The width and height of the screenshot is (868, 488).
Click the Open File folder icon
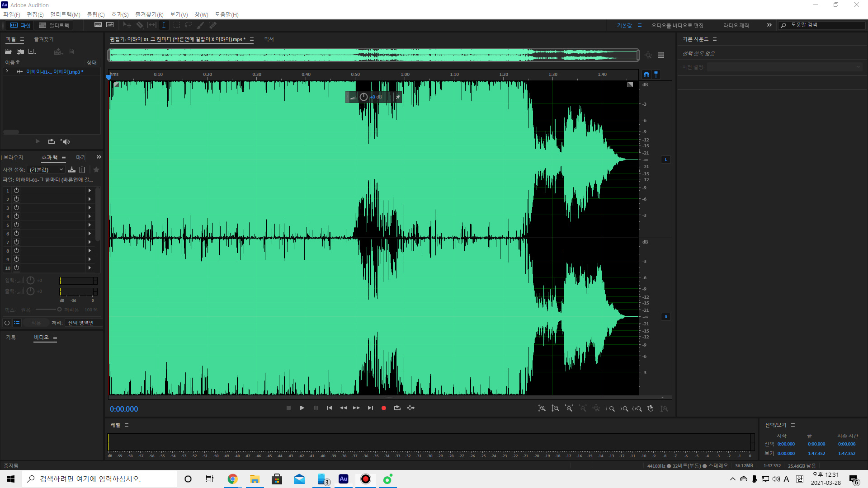pos(8,52)
